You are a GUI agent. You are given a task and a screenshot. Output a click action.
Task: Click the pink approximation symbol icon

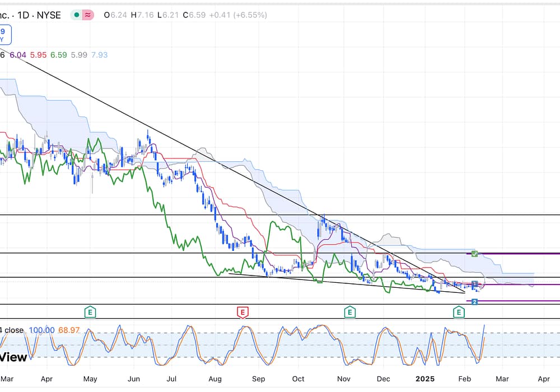pyautogui.click(x=88, y=16)
